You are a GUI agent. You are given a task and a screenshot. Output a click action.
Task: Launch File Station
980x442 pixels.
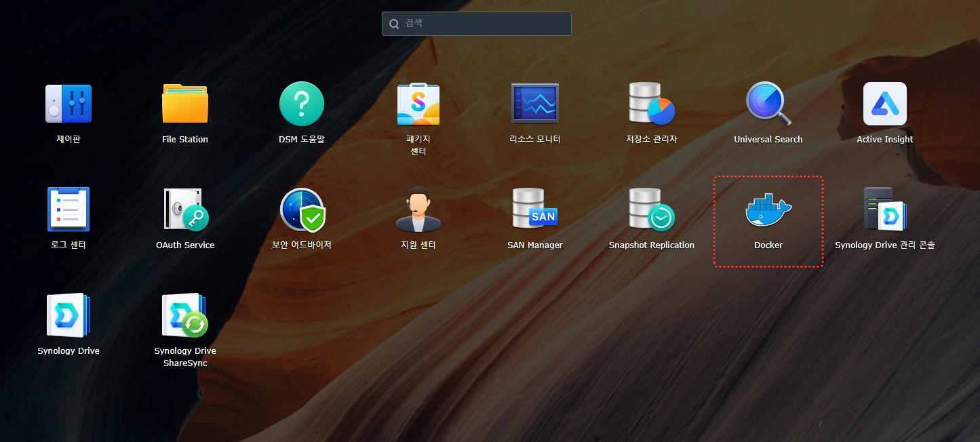184,103
